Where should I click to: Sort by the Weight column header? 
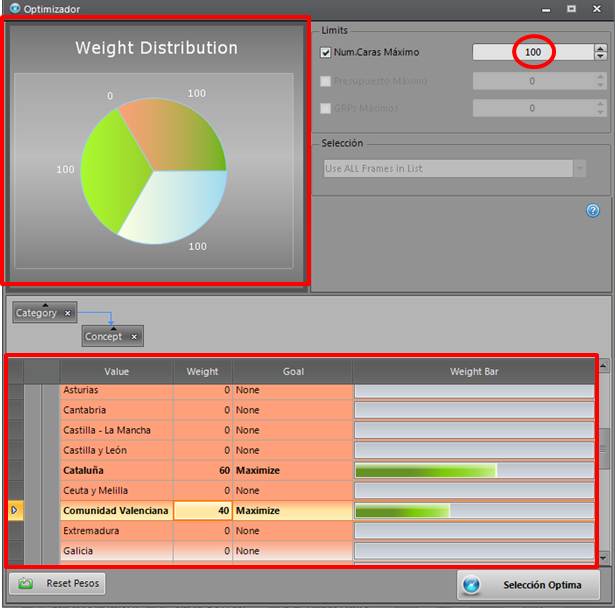click(x=202, y=371)
